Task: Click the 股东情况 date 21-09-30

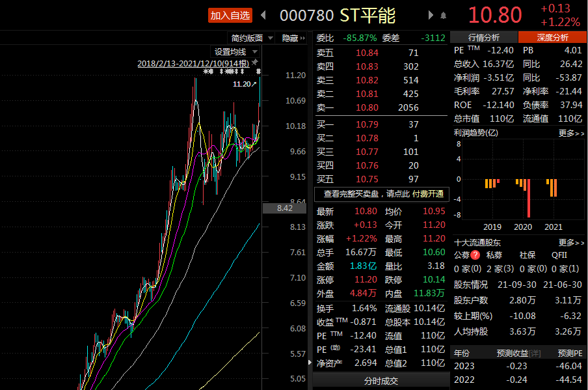Action: pyautogui.click(x=516, y=285)
